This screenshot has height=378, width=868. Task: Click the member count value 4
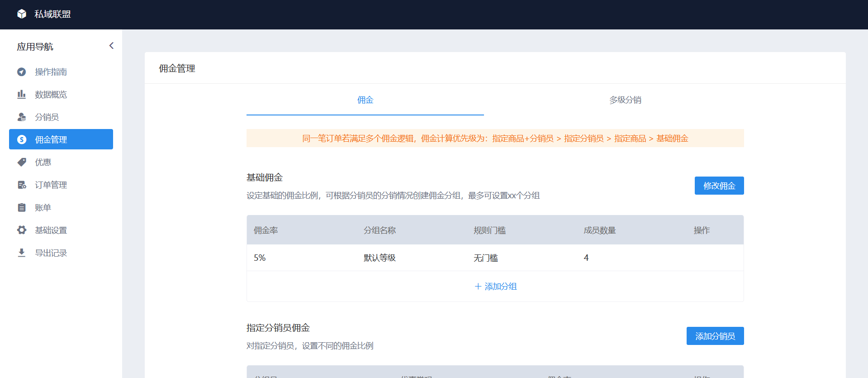pos(586,258)
